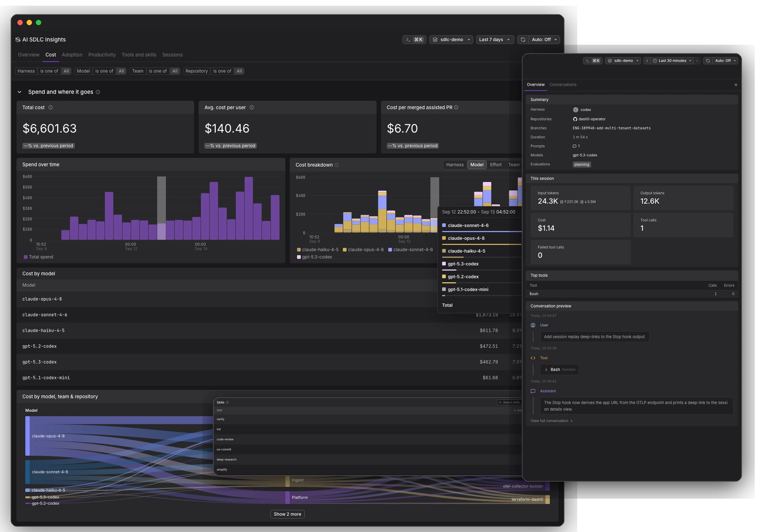
Task: Open the Adoption tab
Action: (72, 55)
